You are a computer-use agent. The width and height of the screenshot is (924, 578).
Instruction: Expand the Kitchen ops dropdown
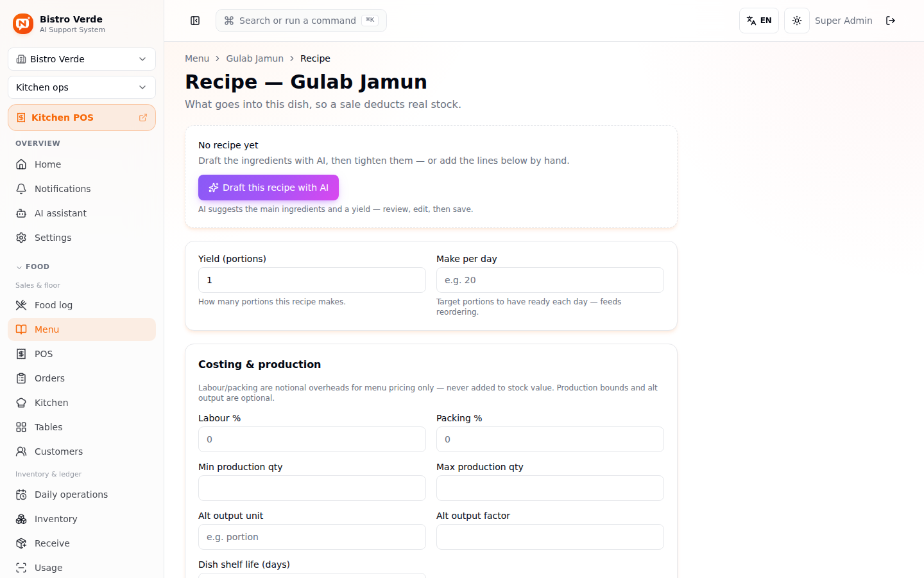point(81,87)
